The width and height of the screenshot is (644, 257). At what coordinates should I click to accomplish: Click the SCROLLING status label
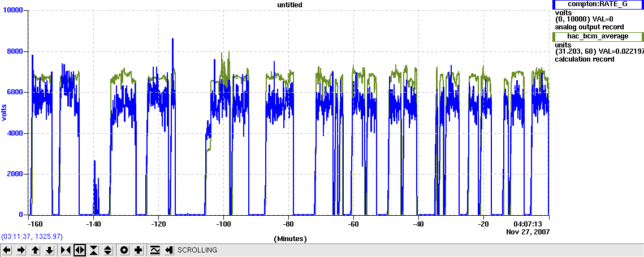(197, 250)
